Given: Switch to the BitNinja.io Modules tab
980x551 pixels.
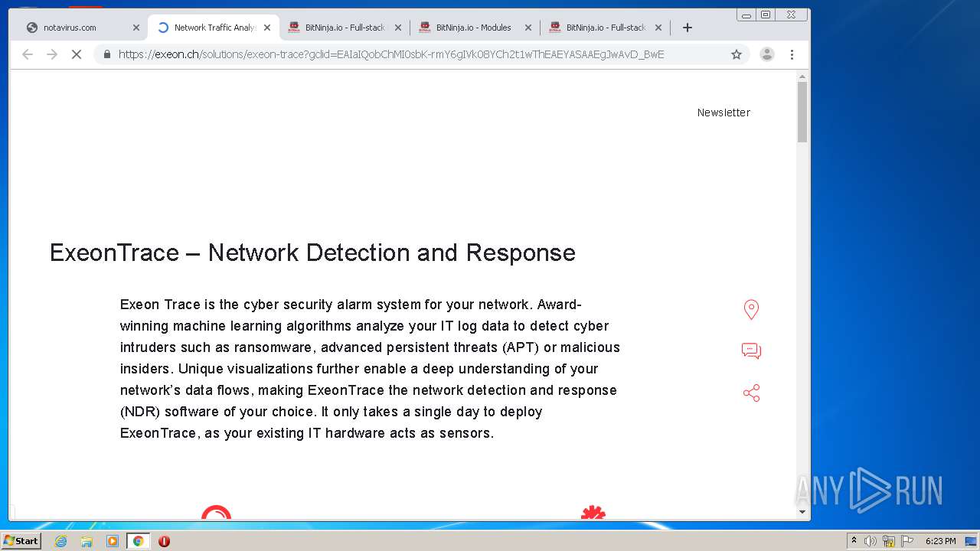Looking at the screenshot, I should [x=474, y=28].
